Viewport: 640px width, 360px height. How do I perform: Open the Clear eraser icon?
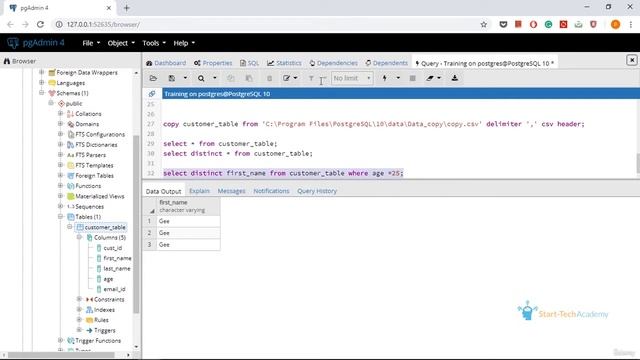[430, 78]
